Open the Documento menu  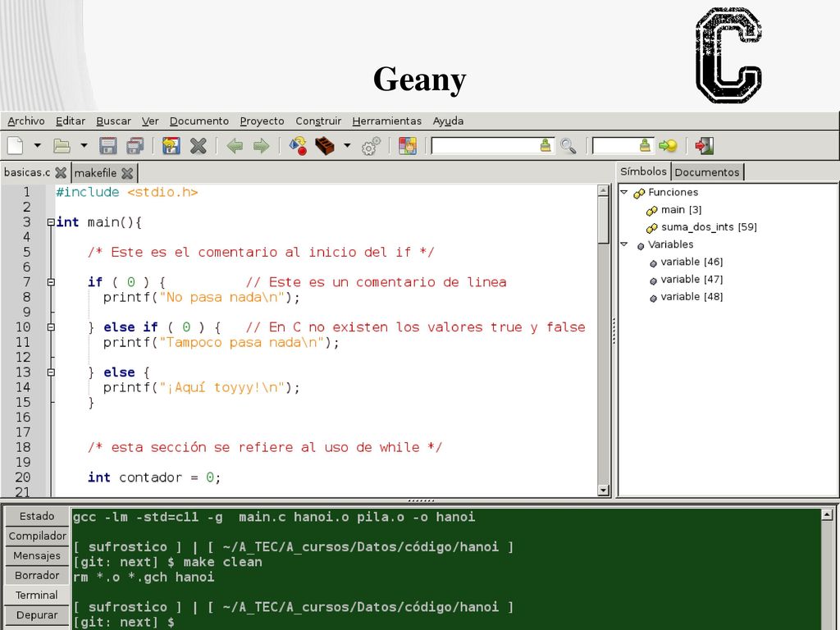point(199,121)
